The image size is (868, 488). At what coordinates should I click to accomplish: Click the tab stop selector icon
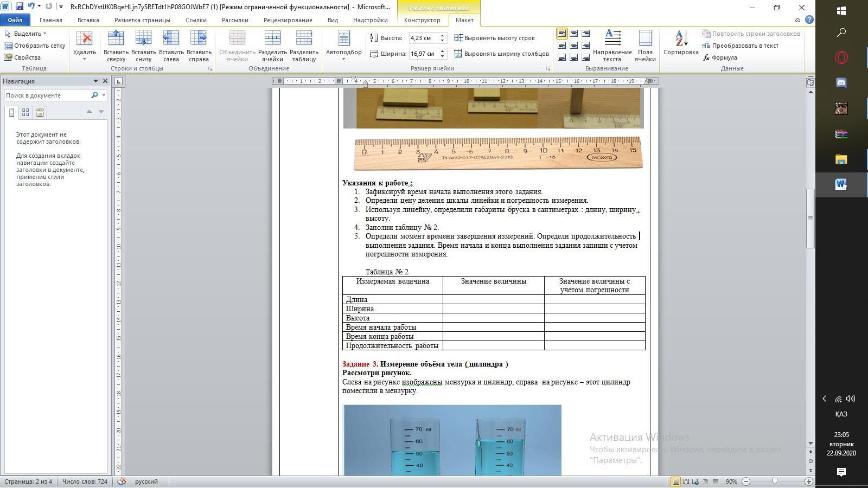pyautogui.click(x=119, y=81)
